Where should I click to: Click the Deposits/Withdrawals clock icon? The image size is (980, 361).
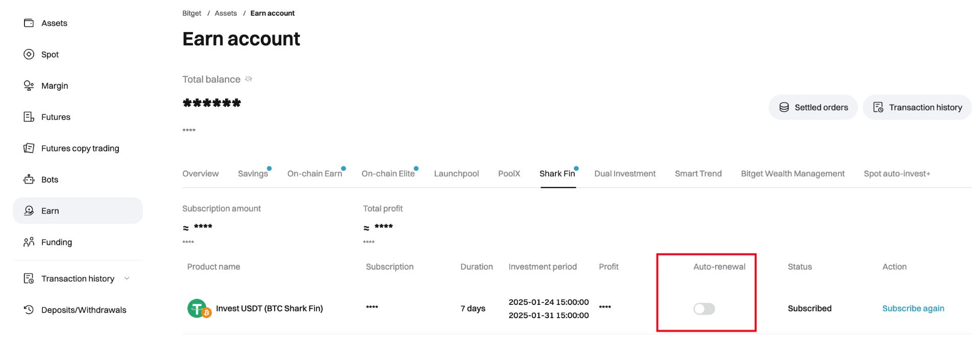(29, 310)
